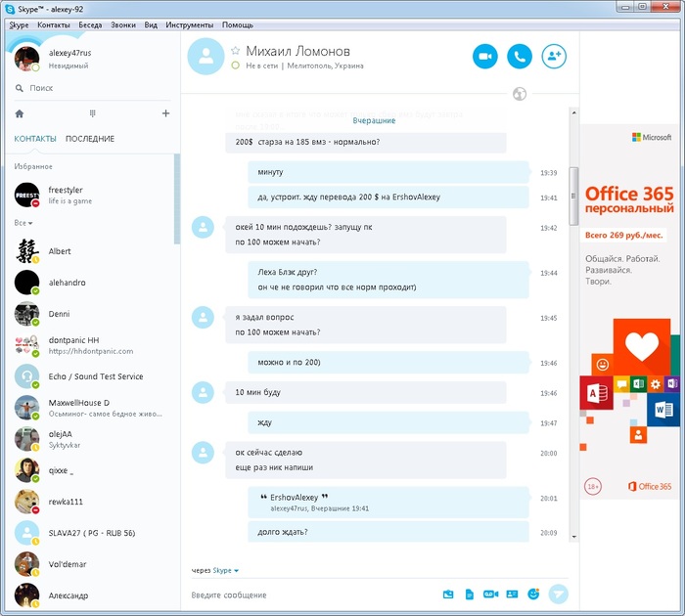Click the chat vertical scrollbar thumb

[573, 196]
